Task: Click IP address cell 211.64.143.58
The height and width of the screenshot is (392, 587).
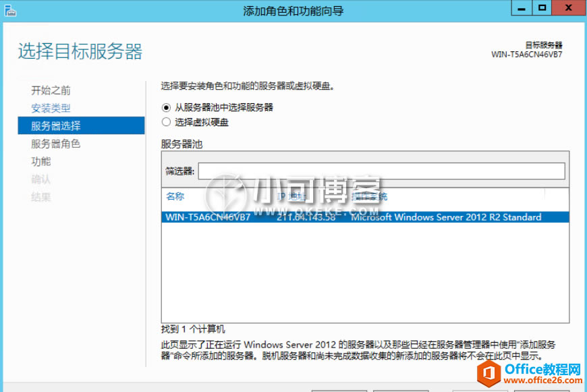Action: click(x=306, y=217)
